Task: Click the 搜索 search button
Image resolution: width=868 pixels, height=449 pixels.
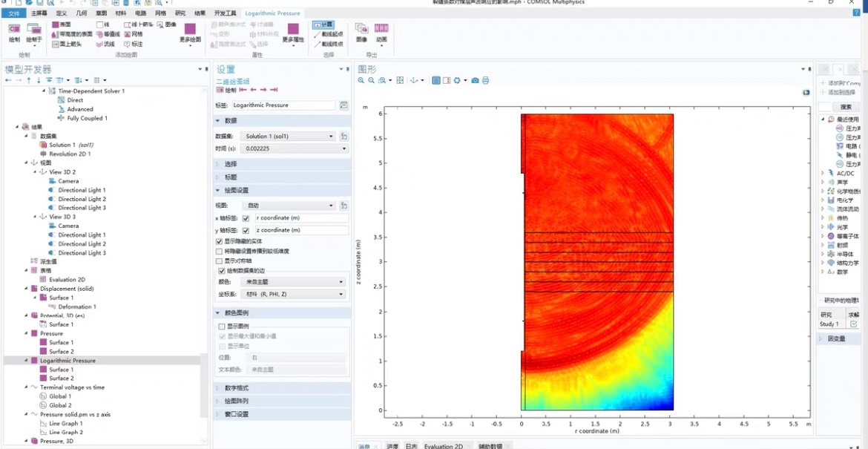Action: click(x=846, y=106)
